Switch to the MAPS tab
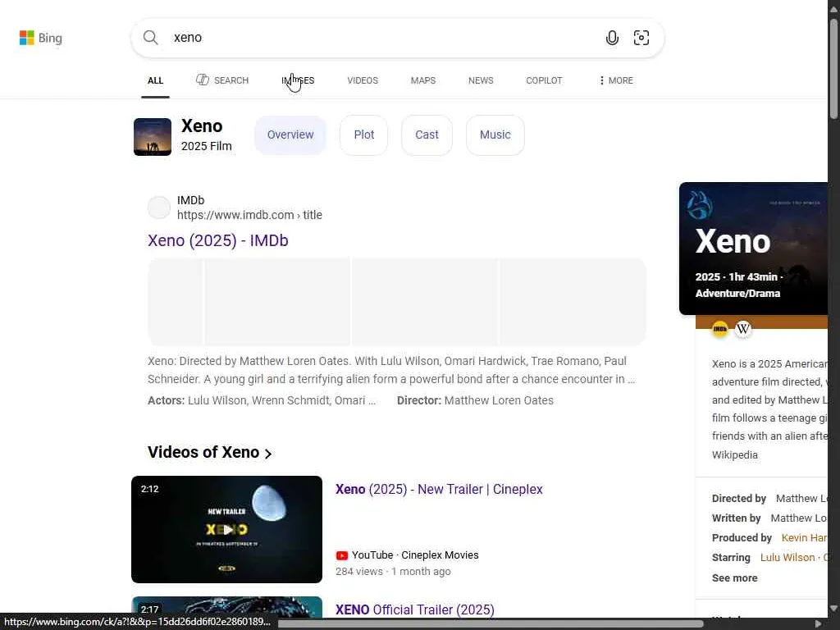This screenshot has width=840, height=630. click(423, 80)
